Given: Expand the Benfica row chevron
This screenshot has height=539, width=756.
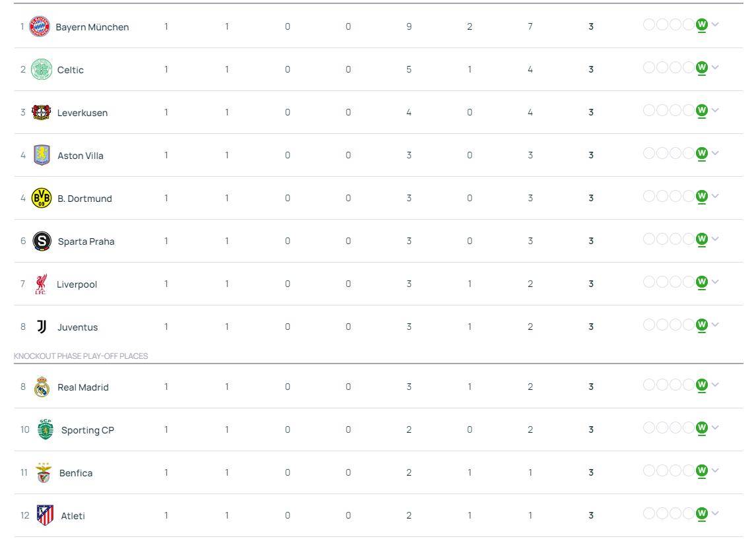Looking at the screenshot, I should pyautogui.click(x=715, y=470).
